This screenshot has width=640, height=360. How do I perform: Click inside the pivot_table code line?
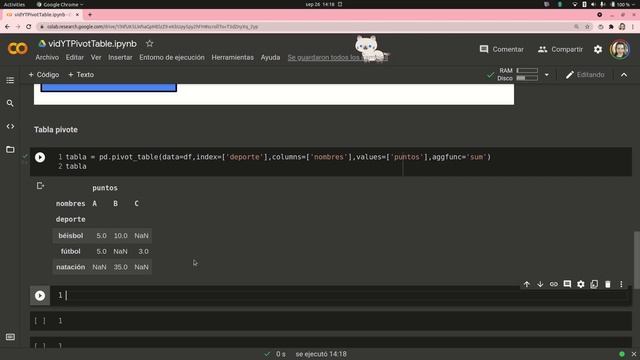pyautogui.click(x=278, y=157)
